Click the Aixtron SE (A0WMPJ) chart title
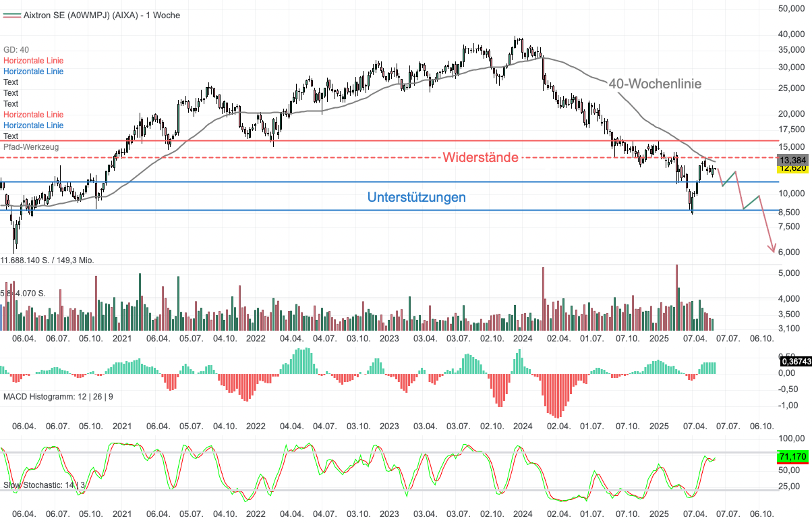Image resolution: width=812 pixels, height=523 pixels. [101, 15]
